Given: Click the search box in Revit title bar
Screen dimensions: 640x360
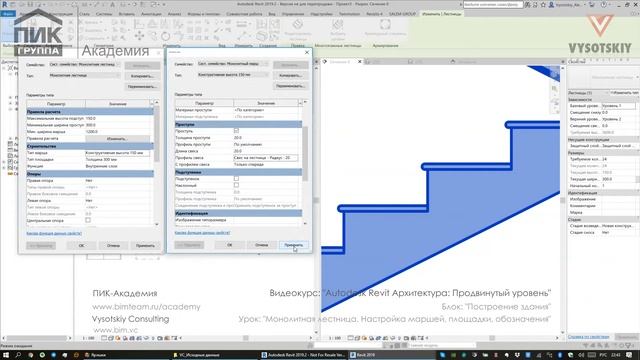Looking at the screenshot, I should tap(493, 4).
